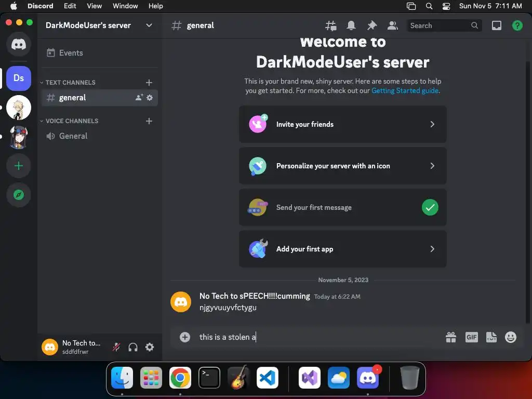Open the user panel profile avatar

pos(50,347)
